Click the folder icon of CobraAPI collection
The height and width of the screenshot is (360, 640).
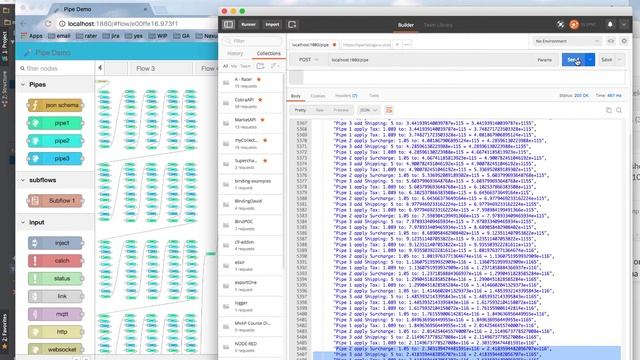tap(226, 103)
